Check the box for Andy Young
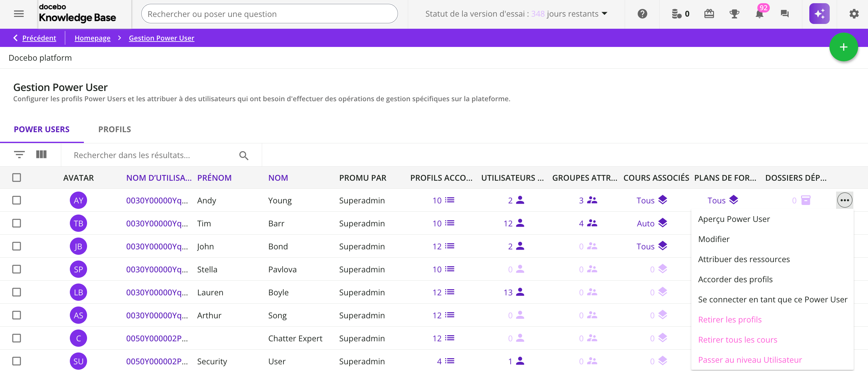The width and height of the screenshot is (868, 371). pos(17,200)
